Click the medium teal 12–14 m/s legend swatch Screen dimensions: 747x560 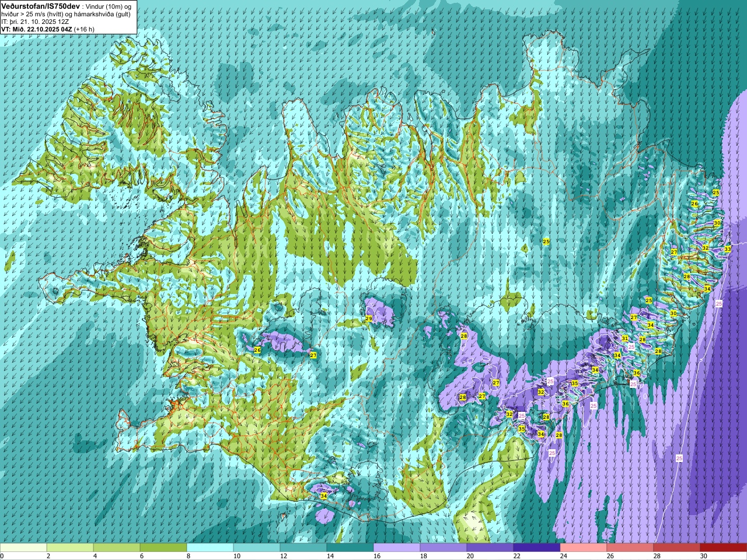point(303,548)
